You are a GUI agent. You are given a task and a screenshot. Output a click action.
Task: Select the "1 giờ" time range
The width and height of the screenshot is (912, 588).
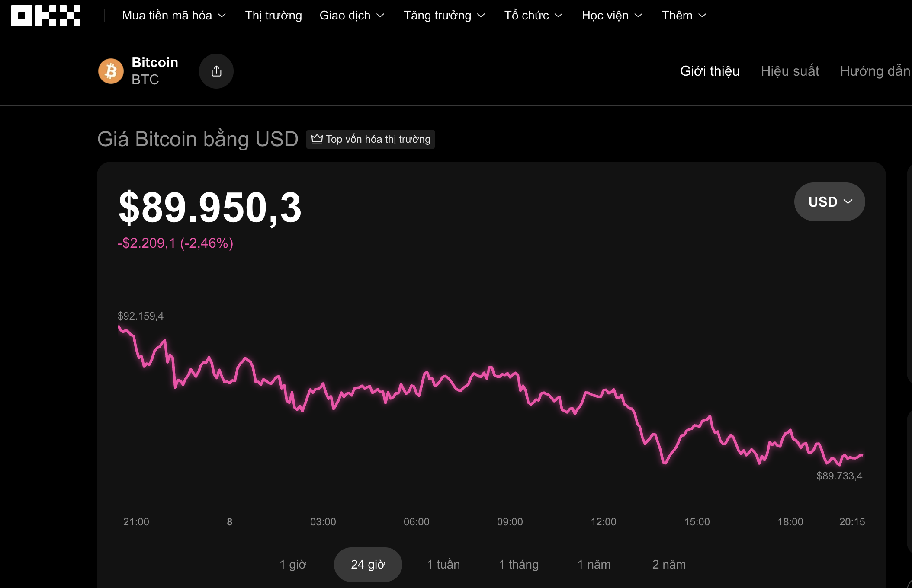[x=293, y=564]
